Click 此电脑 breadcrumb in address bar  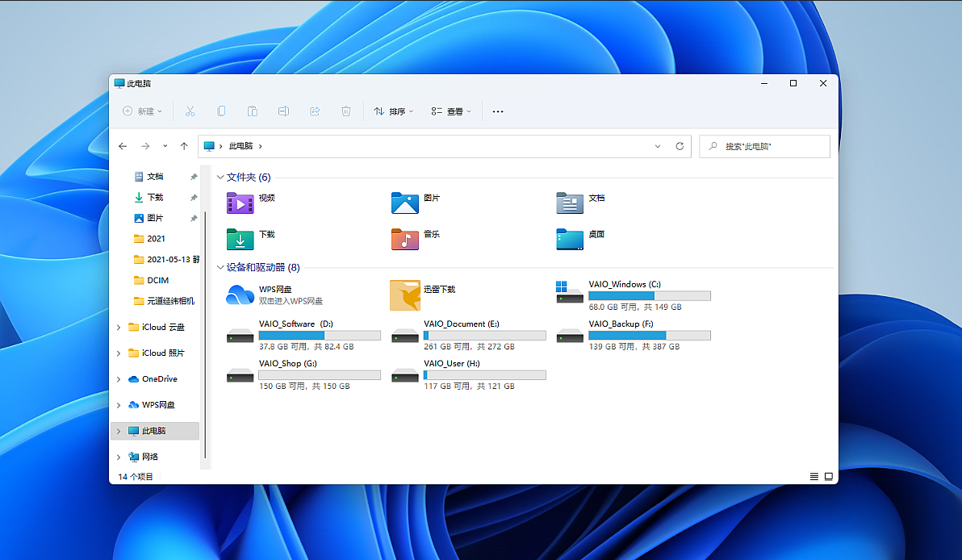tap(240, 146)
